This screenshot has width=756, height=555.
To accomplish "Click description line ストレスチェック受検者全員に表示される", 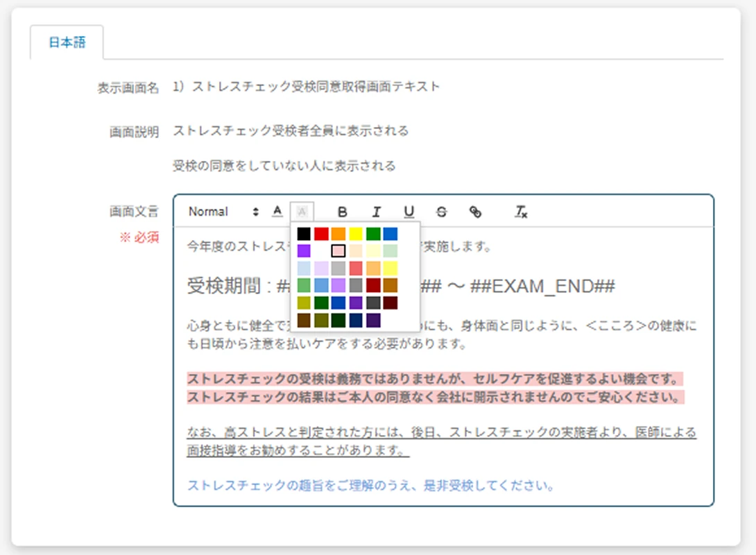I will pos(291,130).
